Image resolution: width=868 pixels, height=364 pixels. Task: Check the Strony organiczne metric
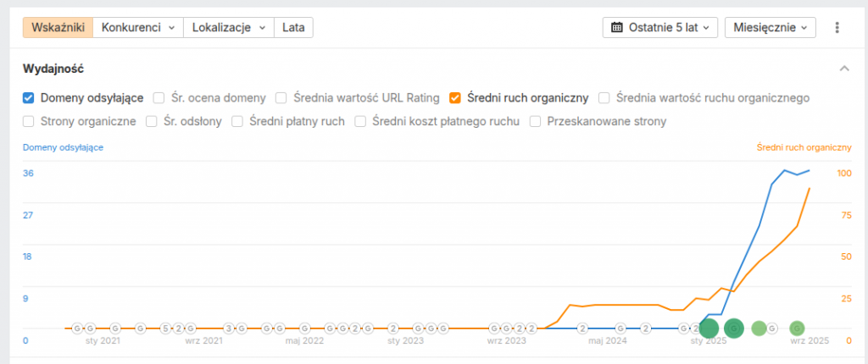(29, 121)
